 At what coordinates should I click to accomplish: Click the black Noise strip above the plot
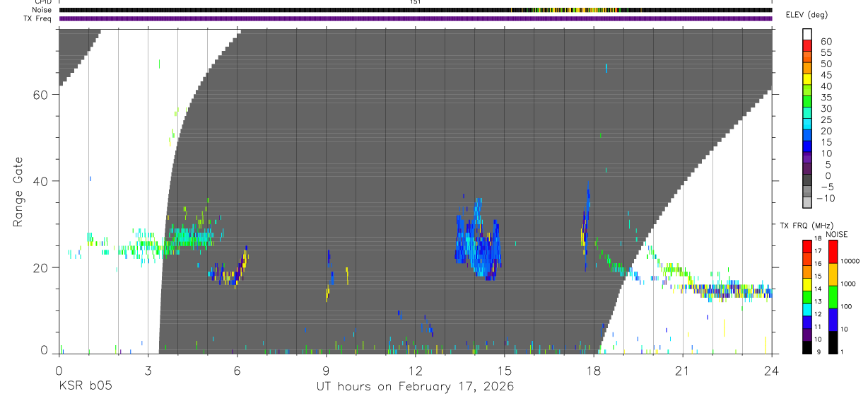(x=415, y=10)
